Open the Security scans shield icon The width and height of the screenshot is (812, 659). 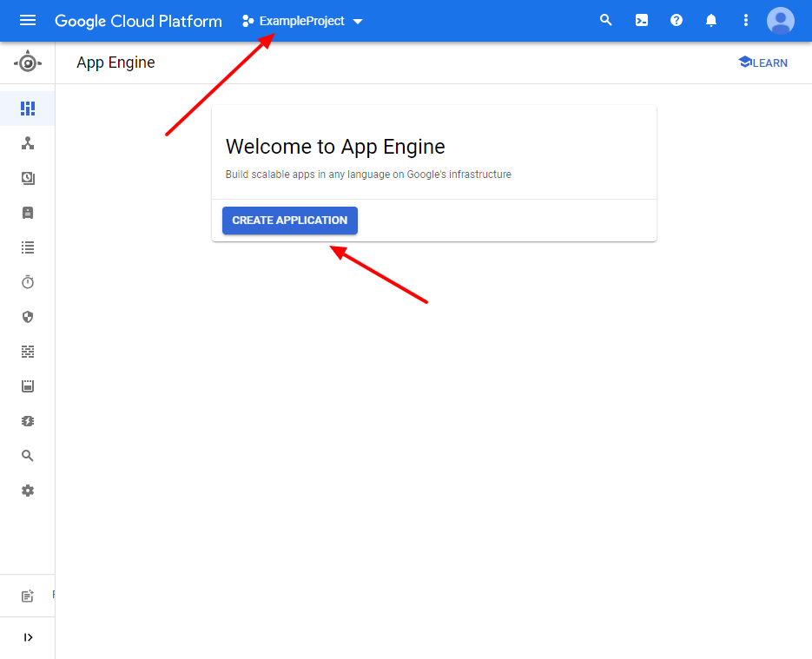click(x=28, y=317)
